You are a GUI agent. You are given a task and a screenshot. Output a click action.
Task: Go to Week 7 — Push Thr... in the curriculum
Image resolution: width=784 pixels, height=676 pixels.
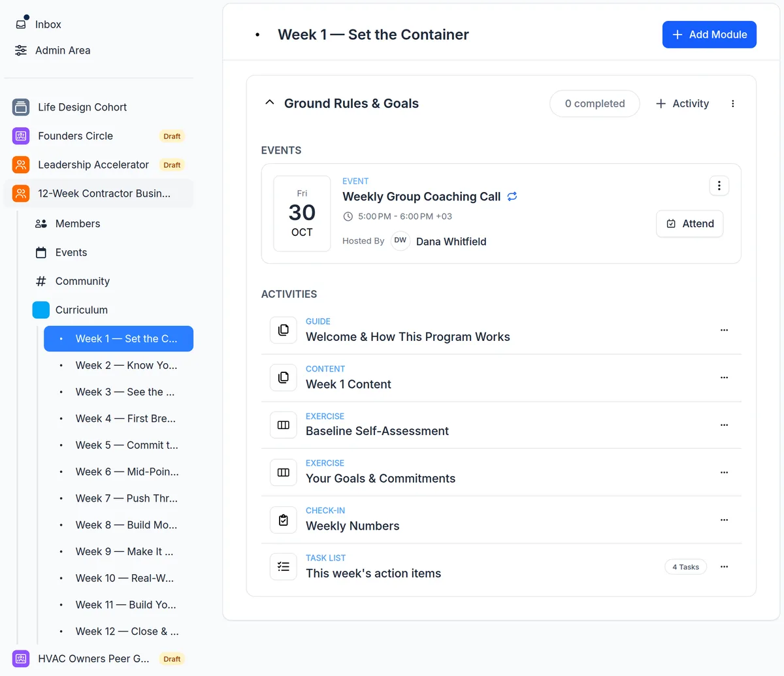click(x=118, y=498)
